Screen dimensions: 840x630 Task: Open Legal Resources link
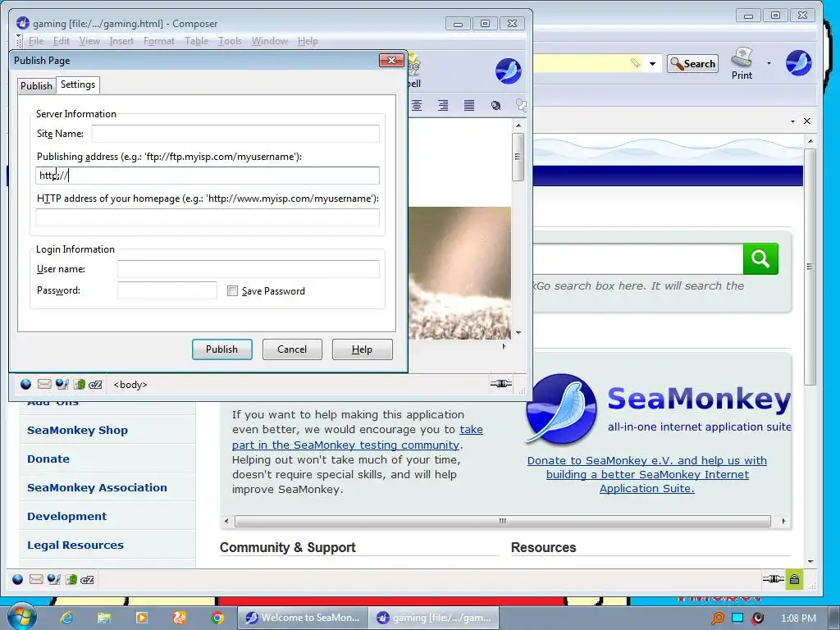75,545
